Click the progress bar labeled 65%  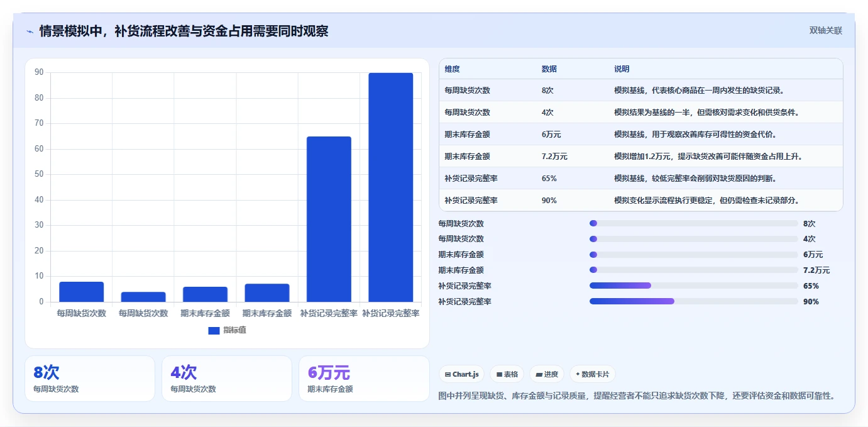coord(693,286)
